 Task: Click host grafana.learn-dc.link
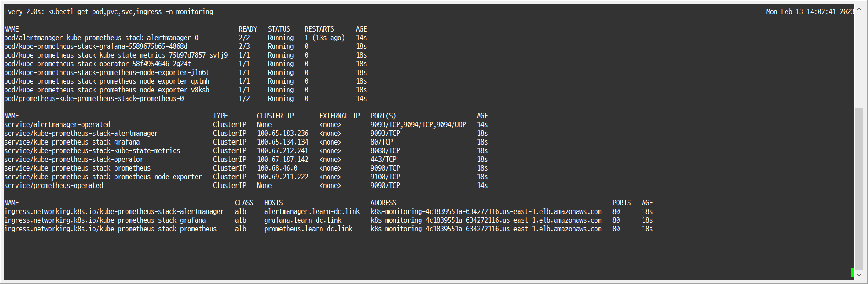pos(303,220)
